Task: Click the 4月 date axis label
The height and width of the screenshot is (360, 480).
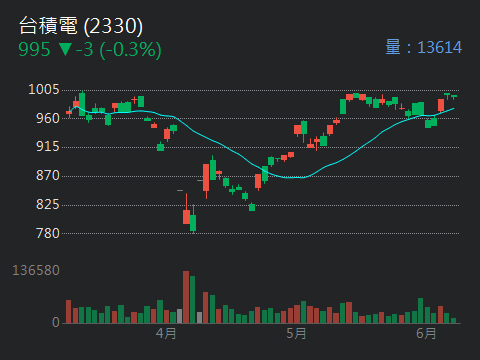Action: (166, 333)
